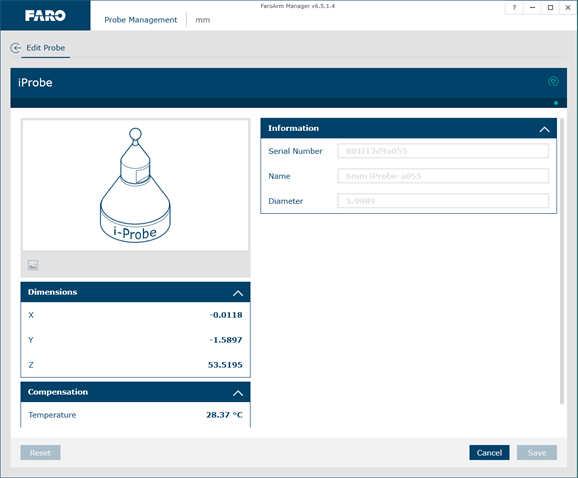Image resolution: width=578 pixels, height=478 pixels.
Task: Maximize the FaroArm Manager window
Action: 550,7
